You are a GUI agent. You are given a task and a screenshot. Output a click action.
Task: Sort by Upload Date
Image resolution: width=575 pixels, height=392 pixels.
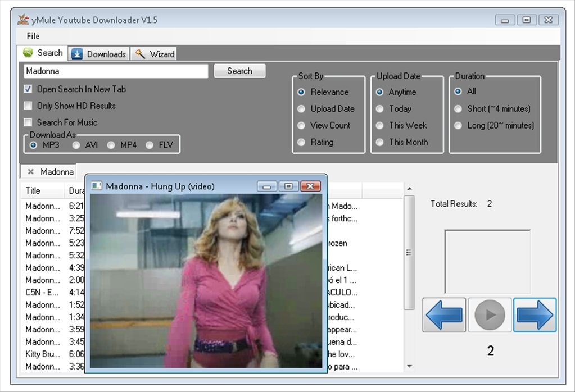click(x=301, y=109)
